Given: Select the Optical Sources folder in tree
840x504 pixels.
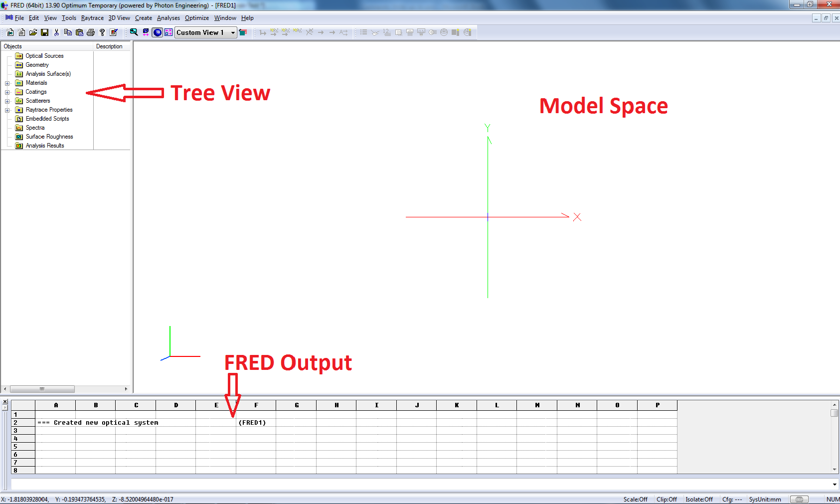Looking at the screenshot, I should point(44,56).
